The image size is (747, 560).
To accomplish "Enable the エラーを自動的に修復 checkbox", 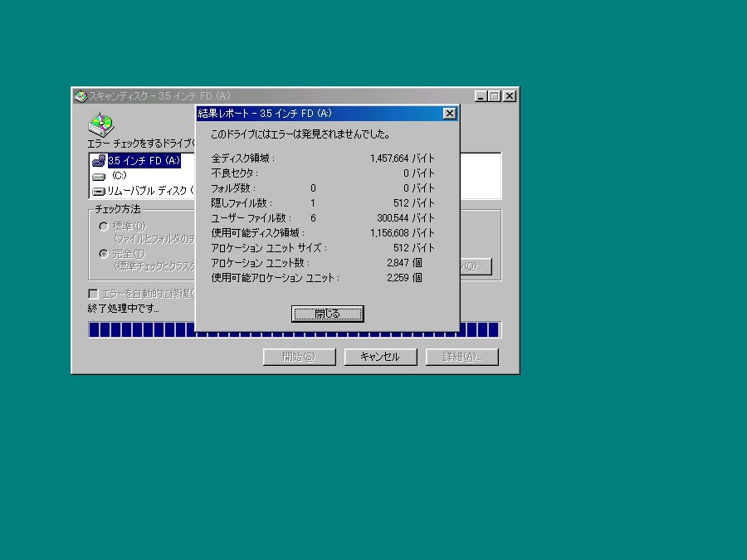I will coord(94,293).
